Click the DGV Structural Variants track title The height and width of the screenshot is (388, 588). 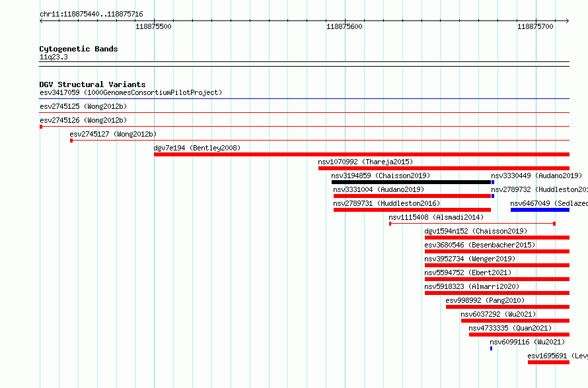point(92,84)
